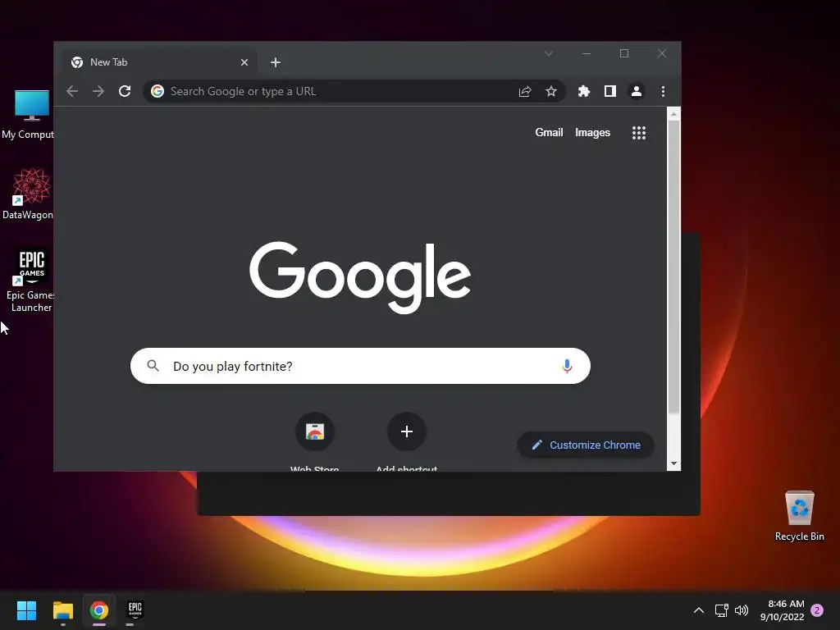This screenshot has height=630, width=840.
Task: Open the volume speaker tray icon
Action: (x=742, y=610)
